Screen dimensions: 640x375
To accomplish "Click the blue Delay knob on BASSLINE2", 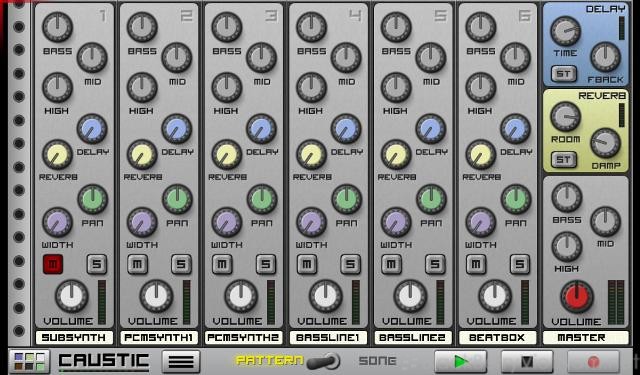I will click(x=431, y=129).
